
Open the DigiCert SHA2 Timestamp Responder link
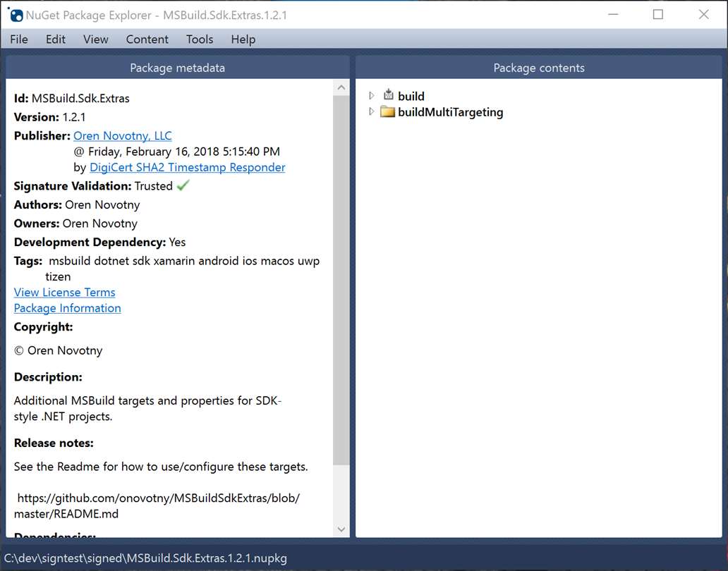(x=187, y=167)
